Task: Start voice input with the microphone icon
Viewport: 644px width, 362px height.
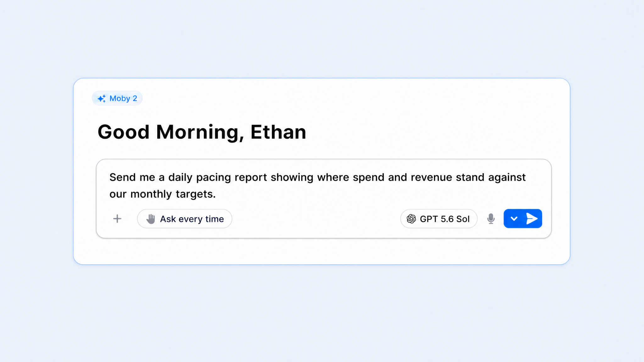Action: click(x=491, y=219)
